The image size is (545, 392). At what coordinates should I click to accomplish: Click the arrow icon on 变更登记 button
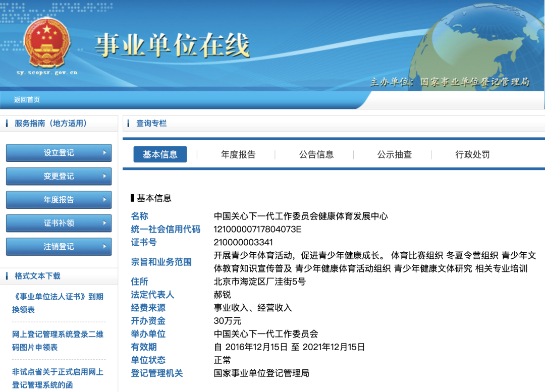104,176
